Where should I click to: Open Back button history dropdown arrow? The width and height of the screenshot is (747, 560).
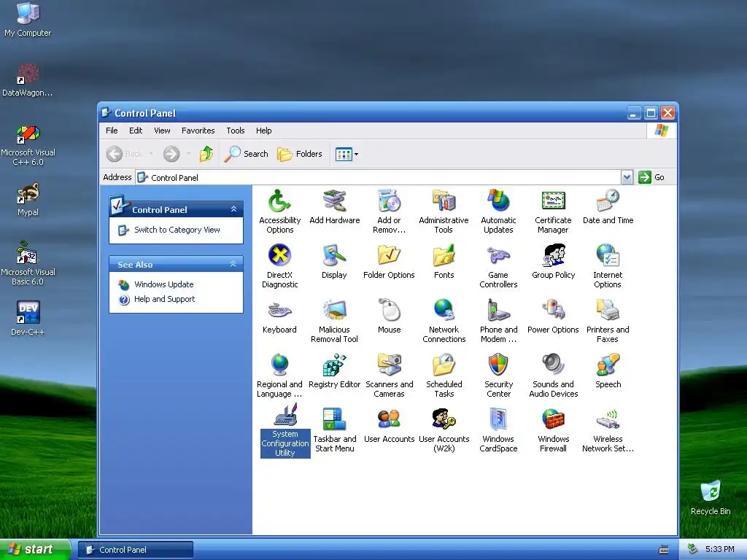(x=151, y=154)
